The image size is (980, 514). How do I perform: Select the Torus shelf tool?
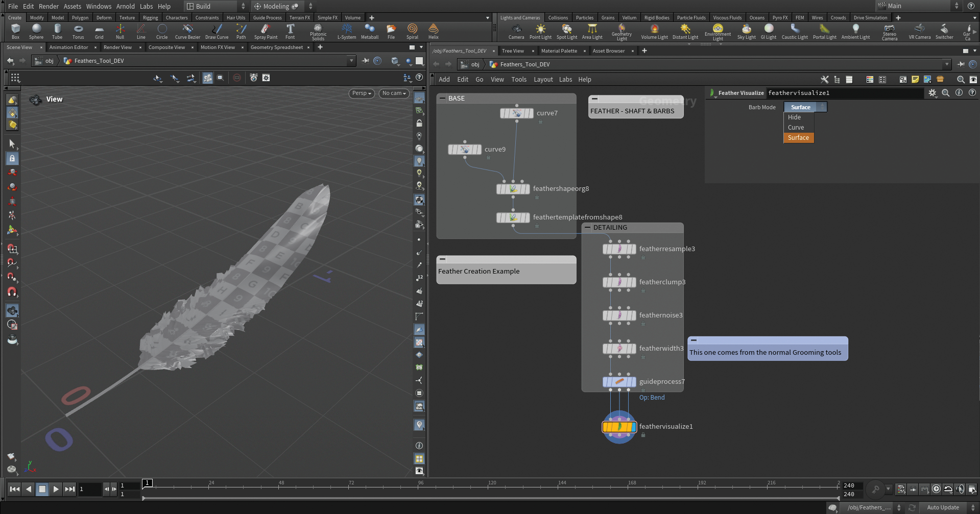point(78,31)
